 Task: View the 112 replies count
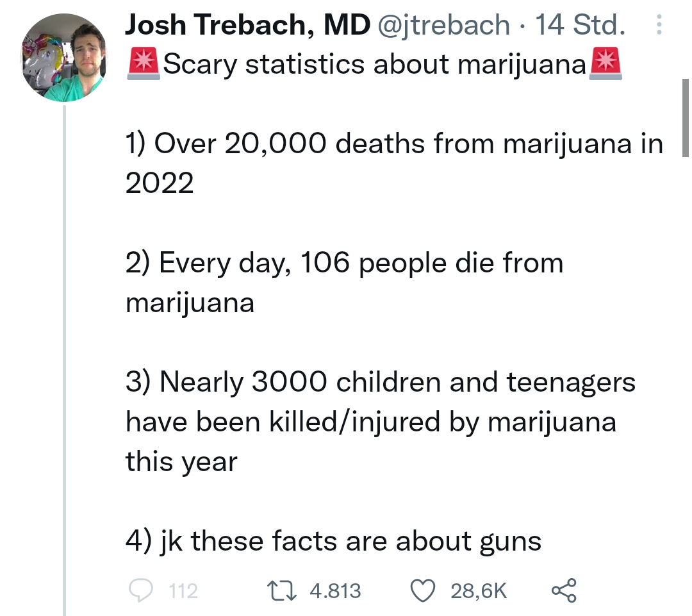coord(183,591)
